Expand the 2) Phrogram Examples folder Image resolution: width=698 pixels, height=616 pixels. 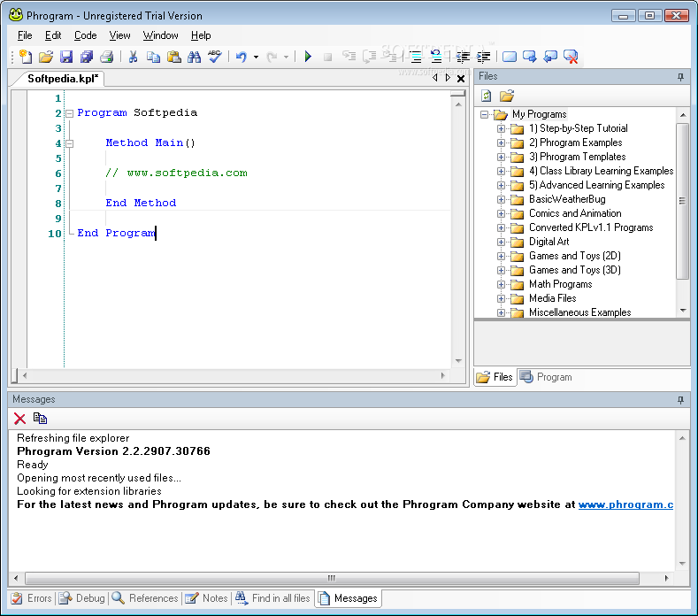coord(501,143)
